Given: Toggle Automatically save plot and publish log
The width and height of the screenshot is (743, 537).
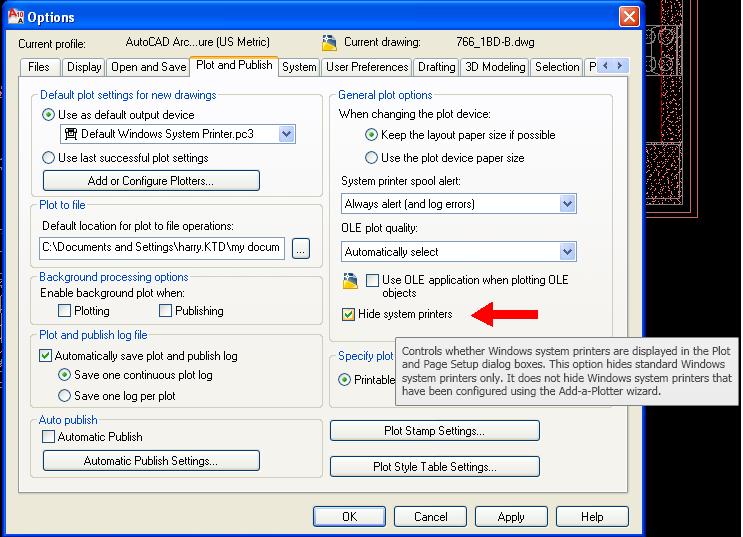Looking at the screenshot, I should (x=45, y=355).
